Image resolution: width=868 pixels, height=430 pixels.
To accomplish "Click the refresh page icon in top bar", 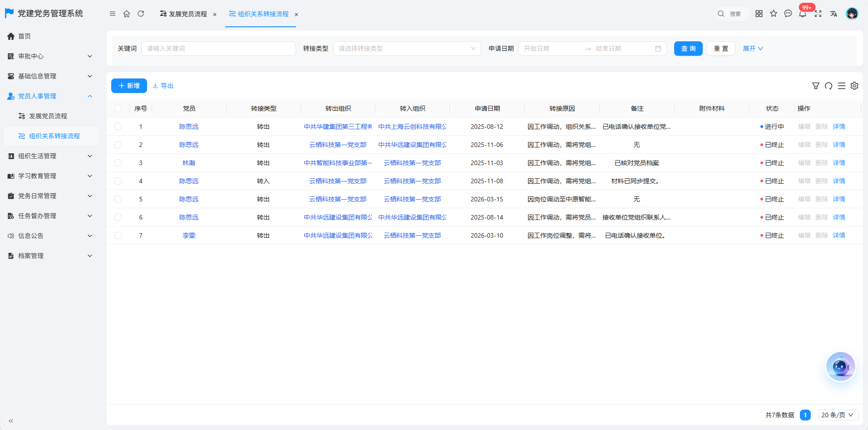I will pos(141,14).
